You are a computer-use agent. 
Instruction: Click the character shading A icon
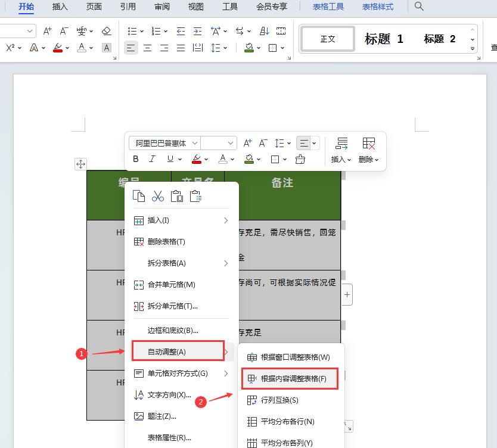click(x=107, y=48)
